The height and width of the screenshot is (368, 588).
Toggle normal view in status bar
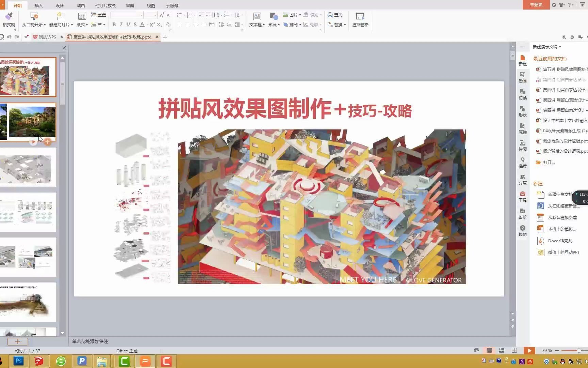[489, 350]
